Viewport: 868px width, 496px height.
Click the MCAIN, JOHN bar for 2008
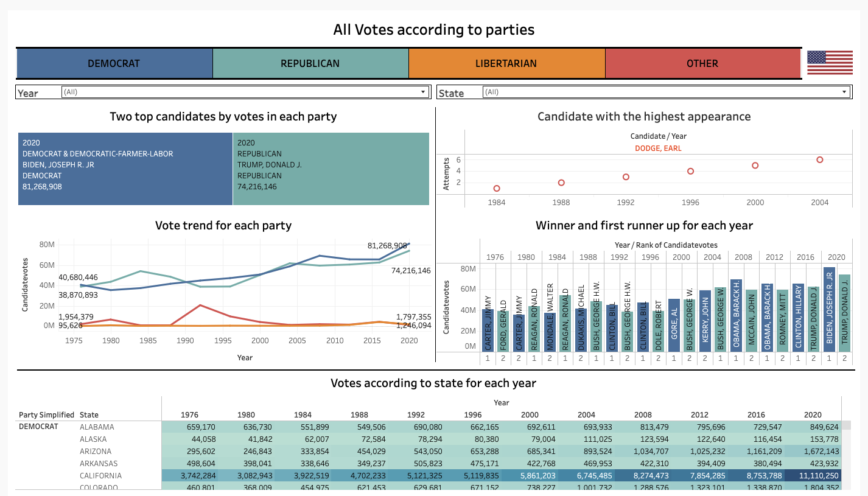pyautogui.click(x=751, y=320)
